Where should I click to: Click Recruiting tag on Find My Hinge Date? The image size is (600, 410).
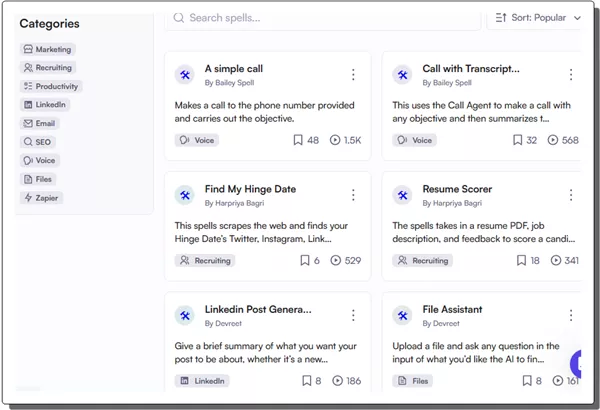[x=205, y=261]
